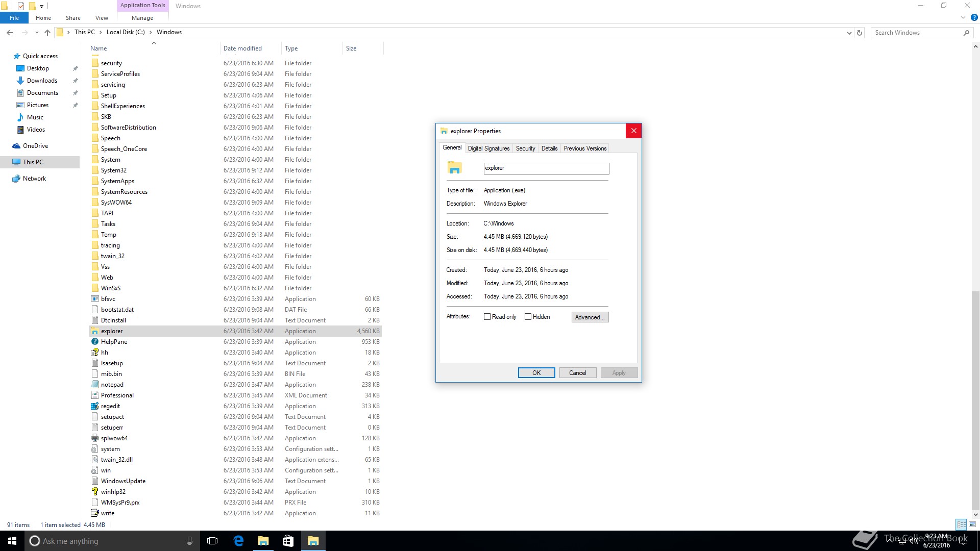The width and height of the screenshot is (980, 551).
Task: Click the bfsvc application icon
Action: [94, 299]
